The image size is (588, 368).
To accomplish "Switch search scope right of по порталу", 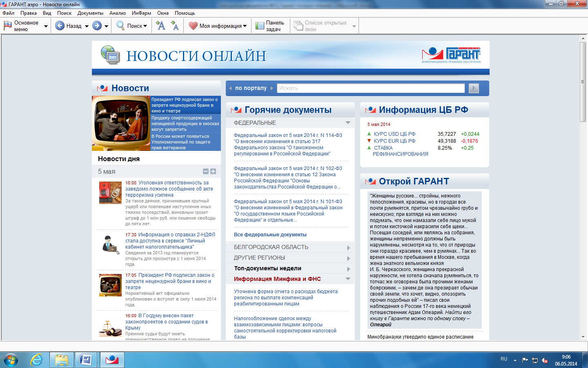I will click(272, 88).
